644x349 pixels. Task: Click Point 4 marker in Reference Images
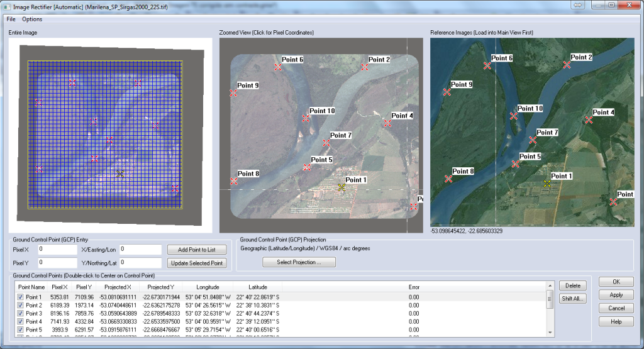coord(589,119)
